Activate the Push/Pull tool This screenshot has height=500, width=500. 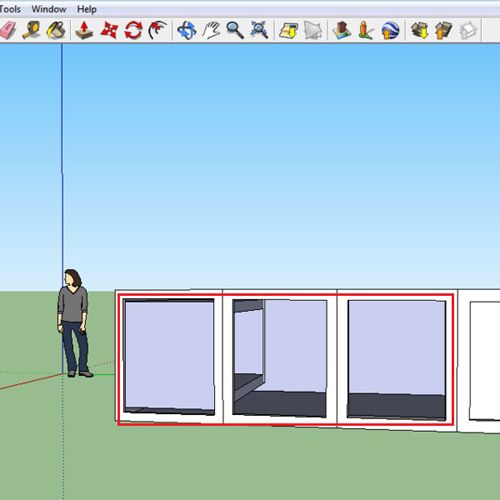pos(84,30)
